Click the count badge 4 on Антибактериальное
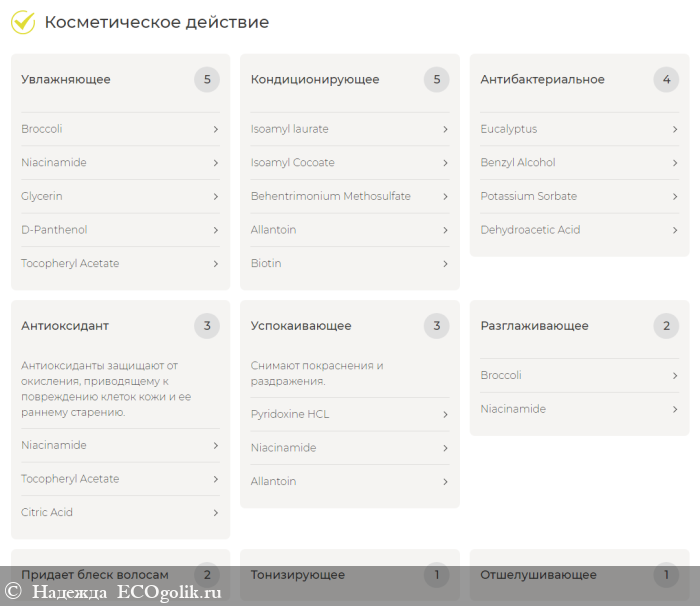Screen dimensions: 700x606 (666, 80)
